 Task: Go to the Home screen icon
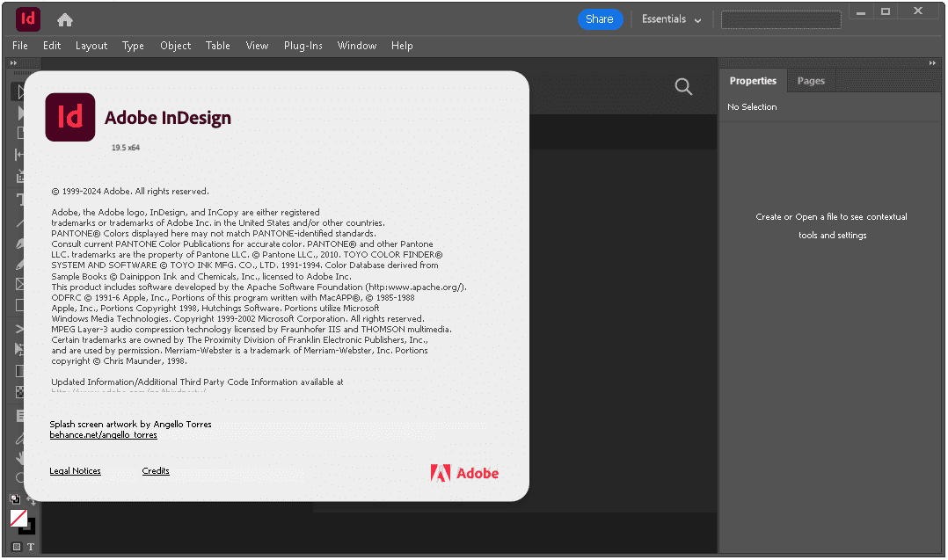point(65,20)
